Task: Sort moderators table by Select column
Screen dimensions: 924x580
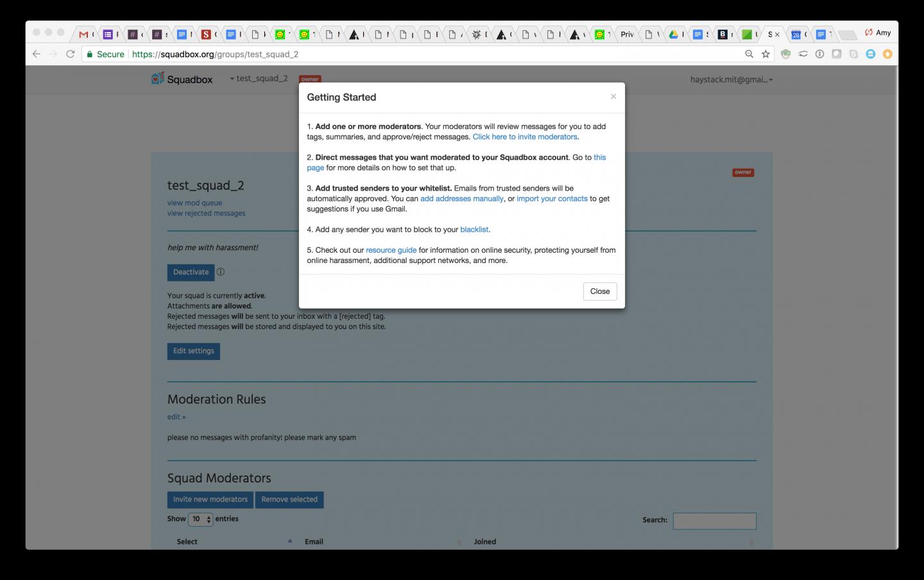Action: [187, 542]
